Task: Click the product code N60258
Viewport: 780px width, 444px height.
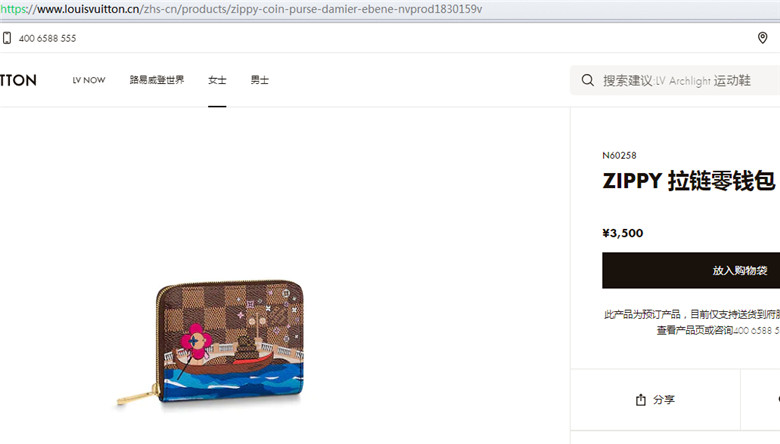Action: click(619, 155)
